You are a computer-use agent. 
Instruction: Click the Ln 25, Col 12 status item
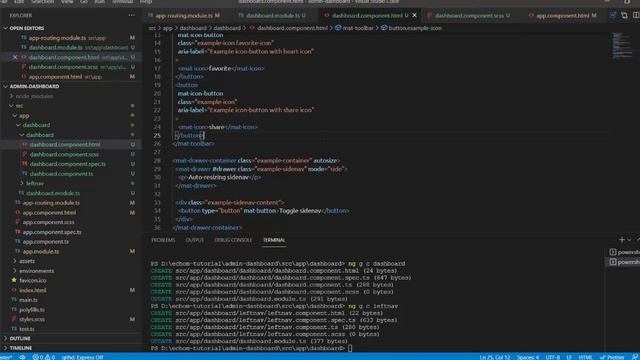495,357
